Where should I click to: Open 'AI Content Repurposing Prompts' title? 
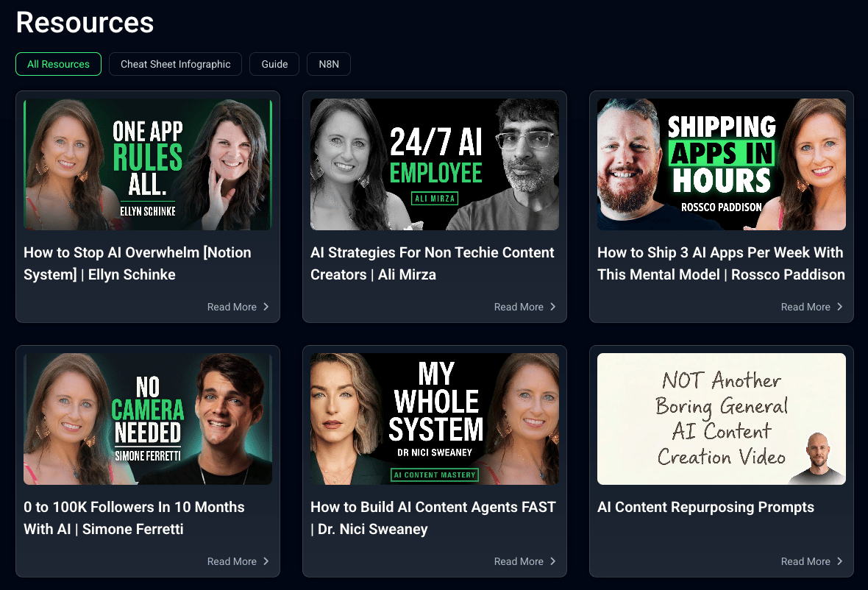pyautogui.click(x=706, y=507)
